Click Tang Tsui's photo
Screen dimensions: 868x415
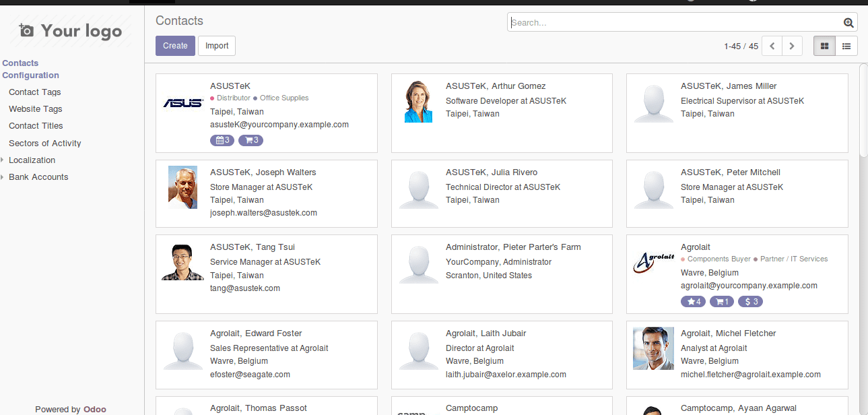182,262
